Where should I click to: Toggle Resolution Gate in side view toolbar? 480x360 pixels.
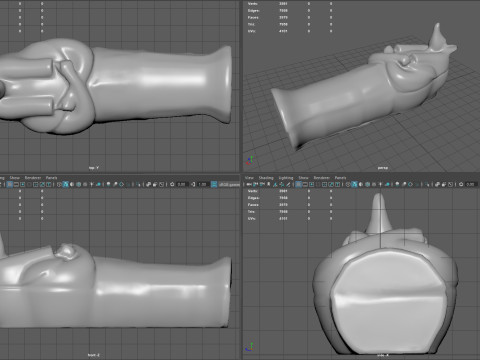pos(311,184)
